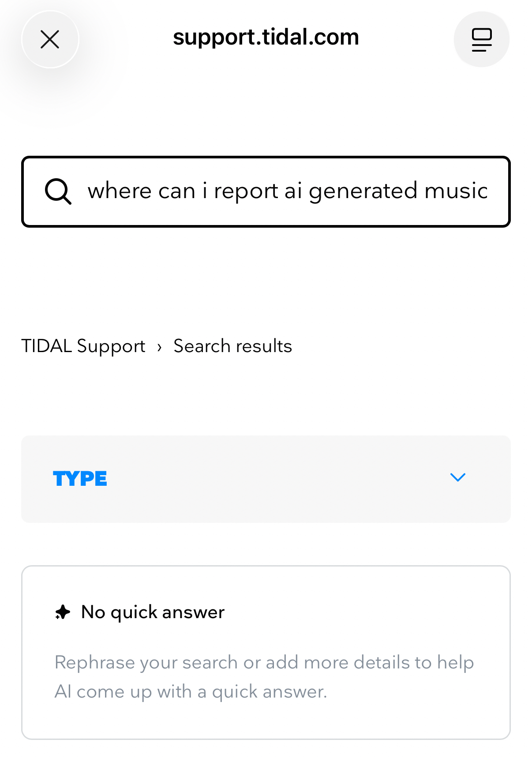This screenshot has width=532, height=758.
Task: Click the Search results breadcrumb
Action: click(x=232, y=346)
